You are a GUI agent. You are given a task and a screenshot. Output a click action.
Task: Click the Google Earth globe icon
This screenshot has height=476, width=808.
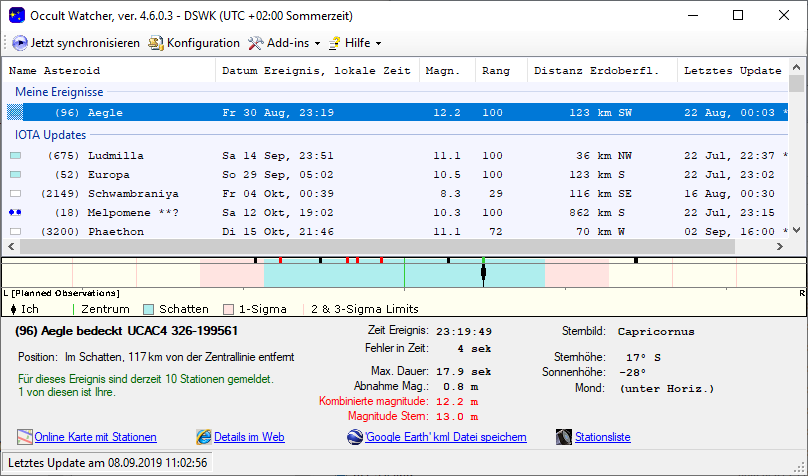pyautogui.click(x=355, y=437)
